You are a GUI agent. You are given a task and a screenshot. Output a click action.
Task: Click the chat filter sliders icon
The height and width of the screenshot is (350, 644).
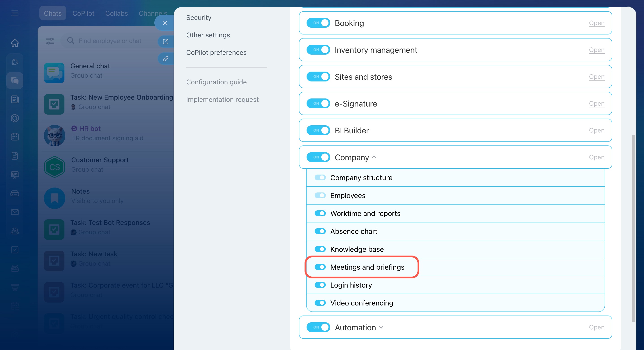tap(50, 41)
